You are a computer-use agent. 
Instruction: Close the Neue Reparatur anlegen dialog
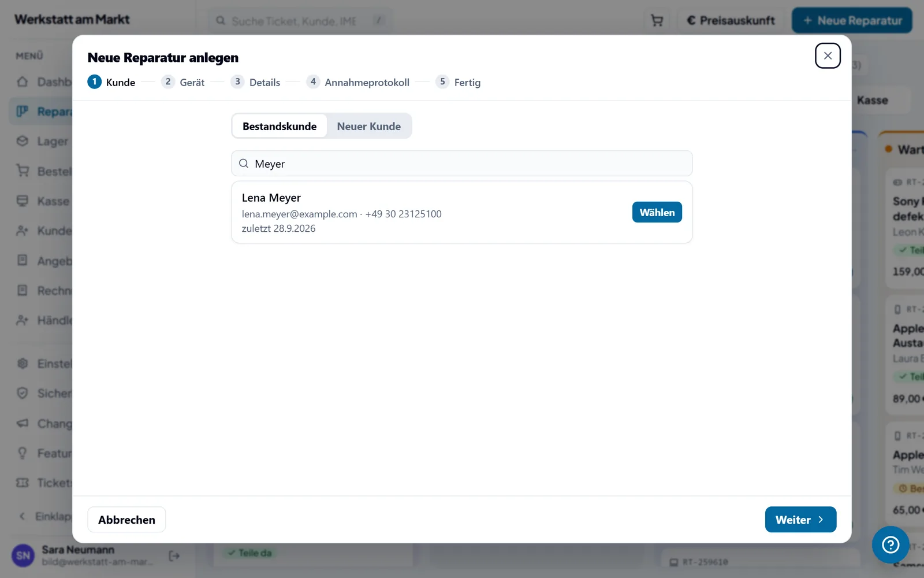point(828,55)
